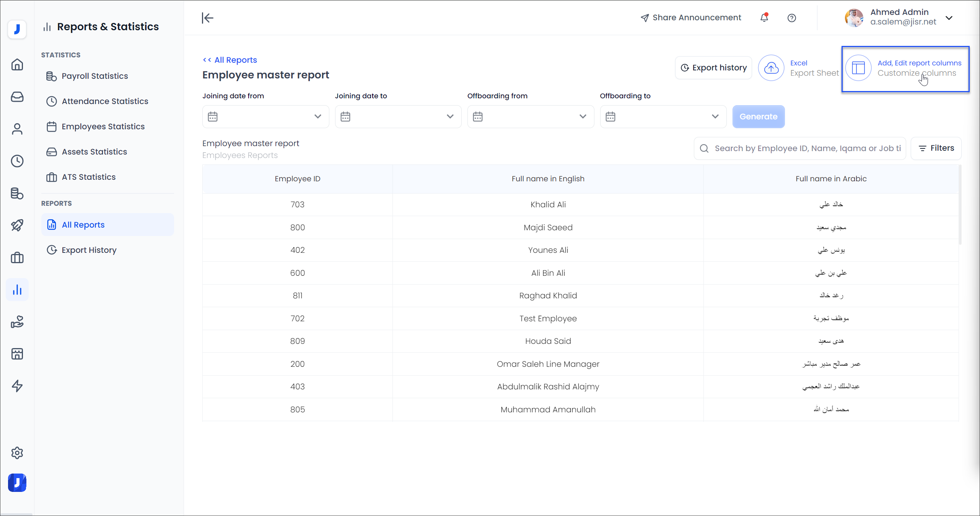Open the lightning bolt automation icon
The image size is (980, 516).
click(17, 386)
